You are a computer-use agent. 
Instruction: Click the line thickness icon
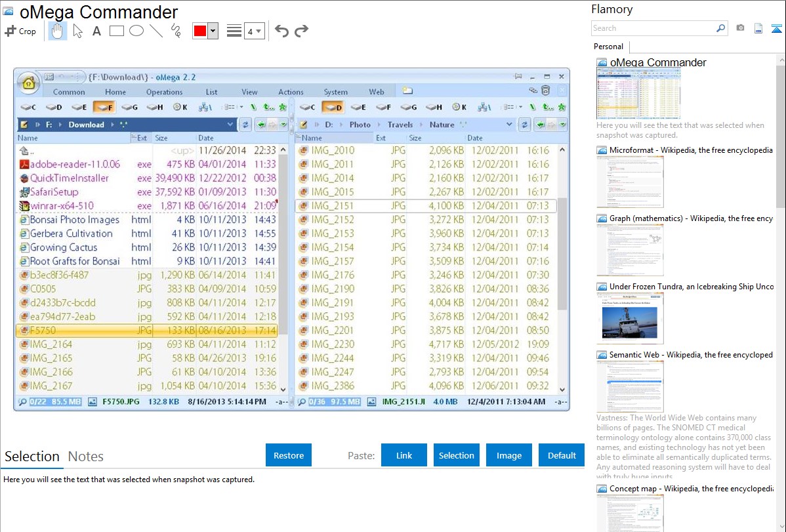pyautogui.click(x=234, y=31)
